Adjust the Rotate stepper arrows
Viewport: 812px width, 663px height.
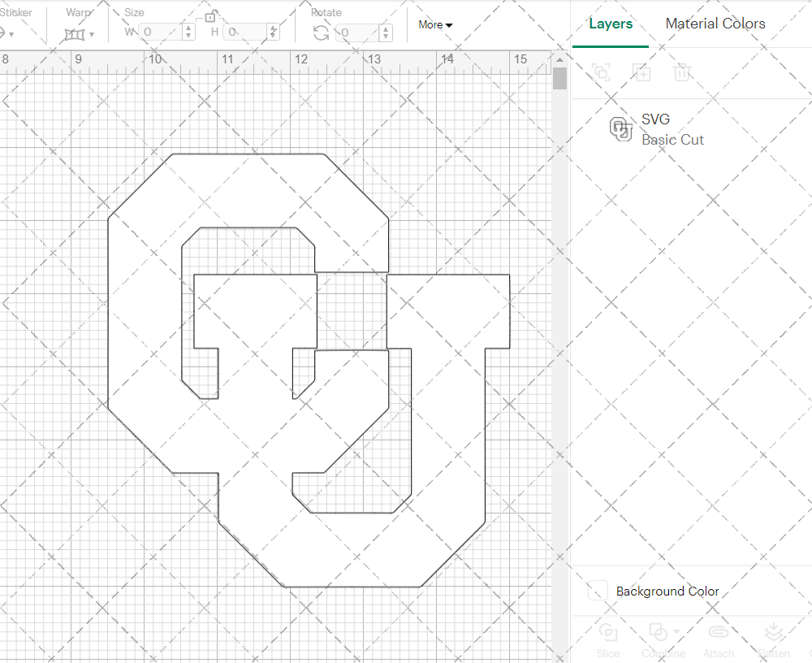pos(386,32)
